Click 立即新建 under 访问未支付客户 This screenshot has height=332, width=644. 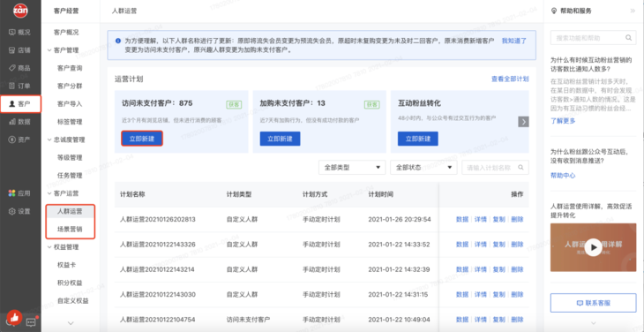coord(142,139)
